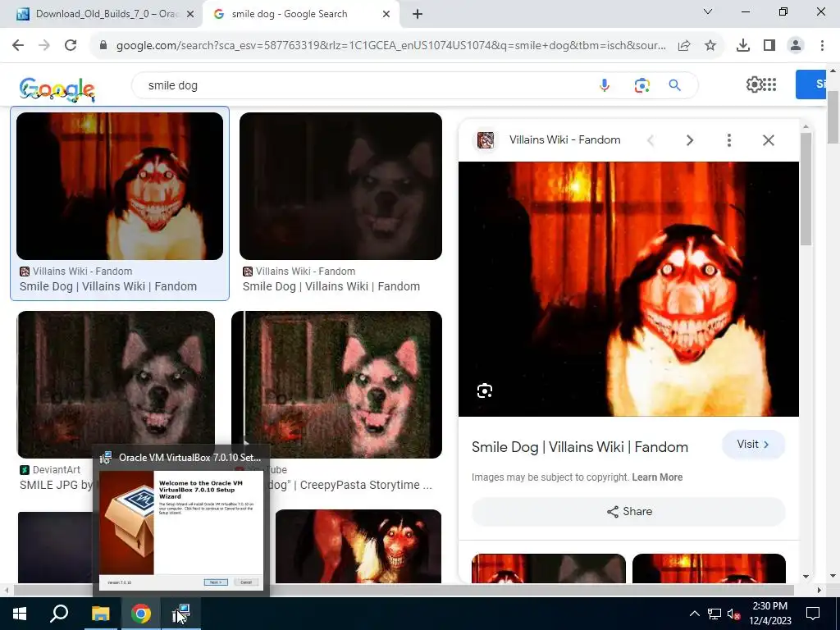840x630 pixels.
Task: Open the Villains Wiki favicon in preview header
Action: [486, 140]
